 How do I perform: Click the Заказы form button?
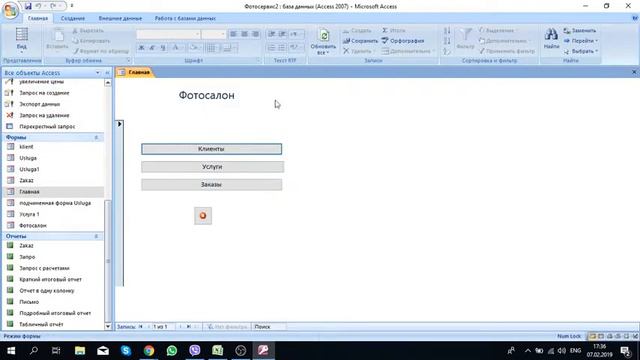pyautogui.click(x=211, y=185)
